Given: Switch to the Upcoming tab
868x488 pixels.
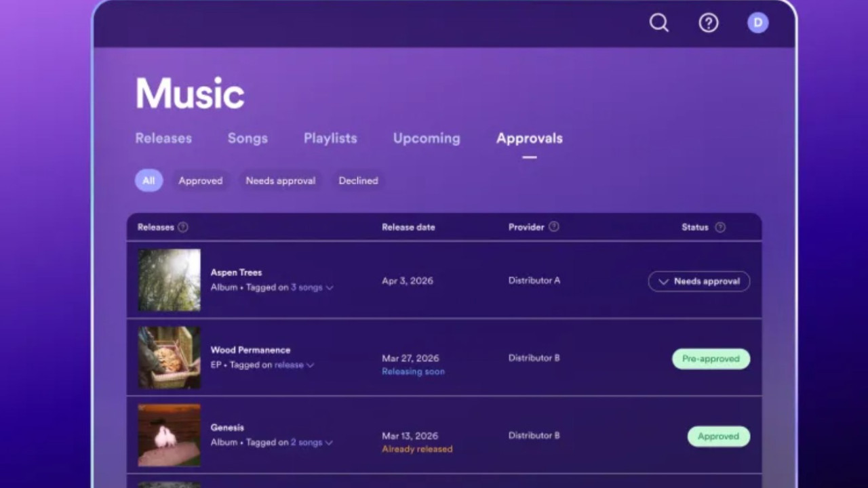Looking at the screenshot, I should pos(426,138).
